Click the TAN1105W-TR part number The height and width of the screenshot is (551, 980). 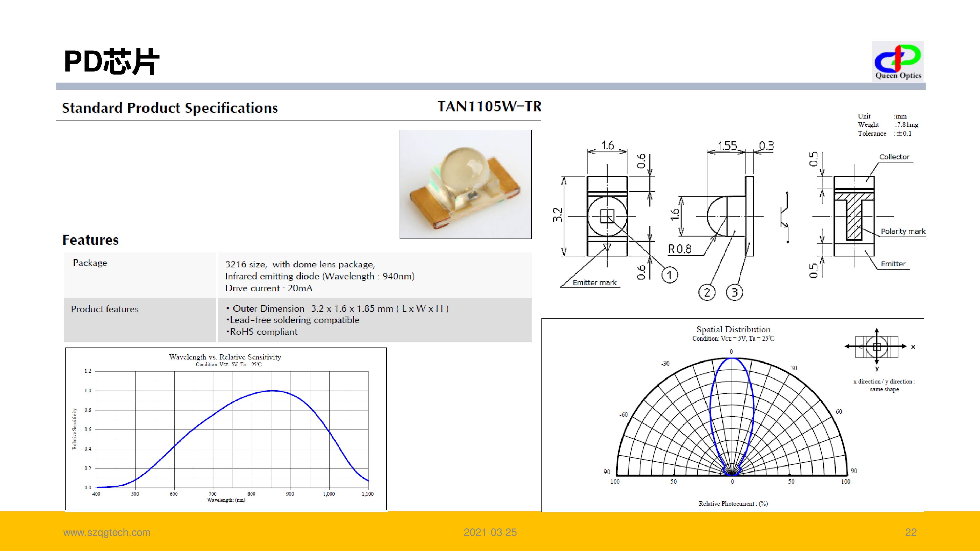tap(489, 106)
